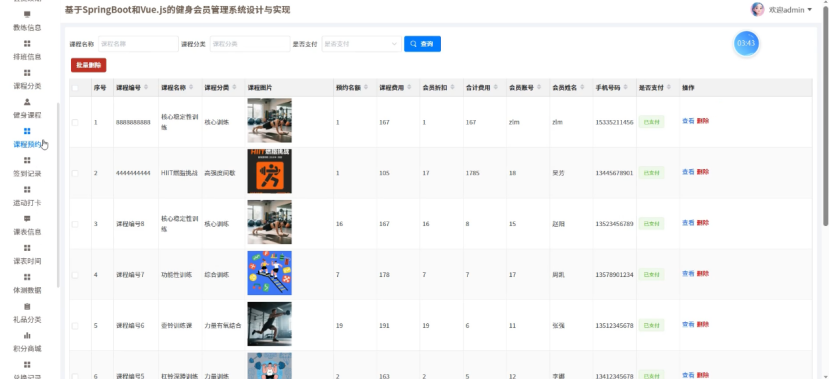The width and height of the screenshot is (829, 379).
Task: Toggle the select-all checkbox in table header
Action: [x=75, y=88]
